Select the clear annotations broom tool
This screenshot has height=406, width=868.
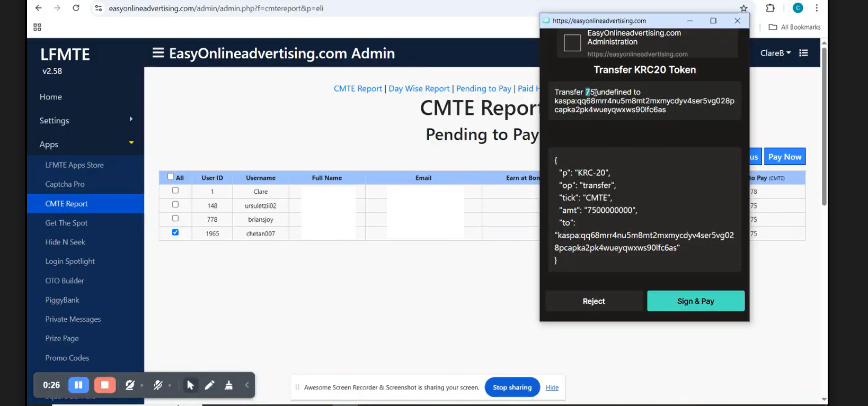(228, 385)
